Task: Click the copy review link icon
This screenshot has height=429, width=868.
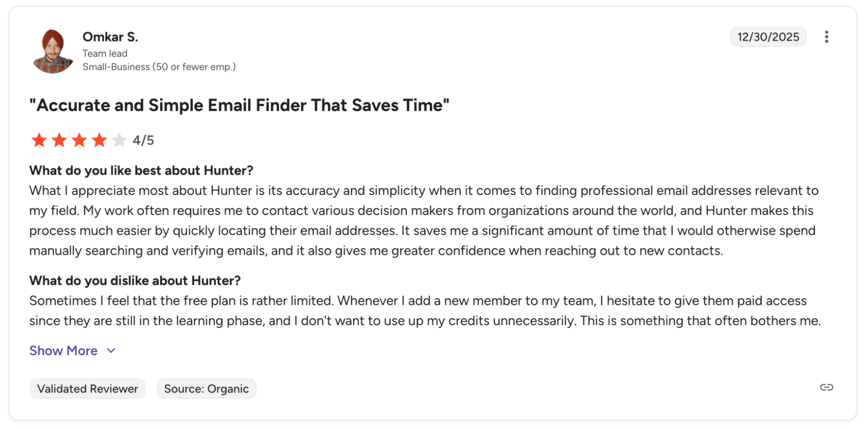Action: pyautogui.click(x=826, y=387)
